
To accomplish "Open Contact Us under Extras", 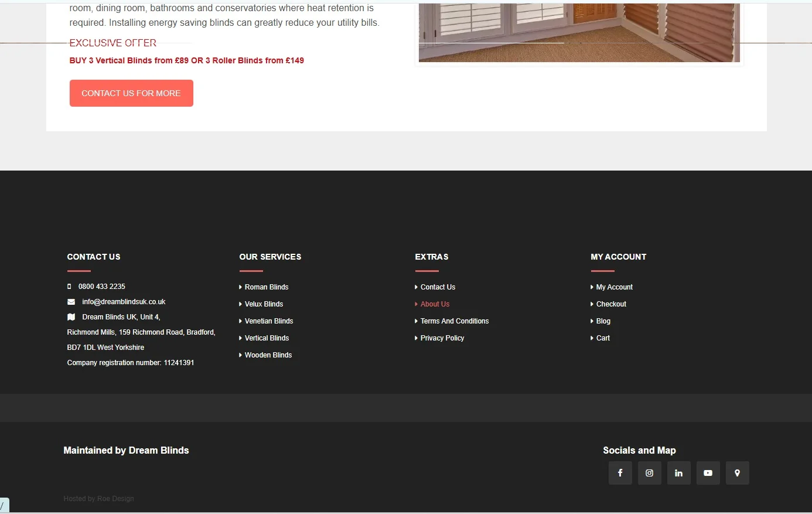I will coord(438,287).
